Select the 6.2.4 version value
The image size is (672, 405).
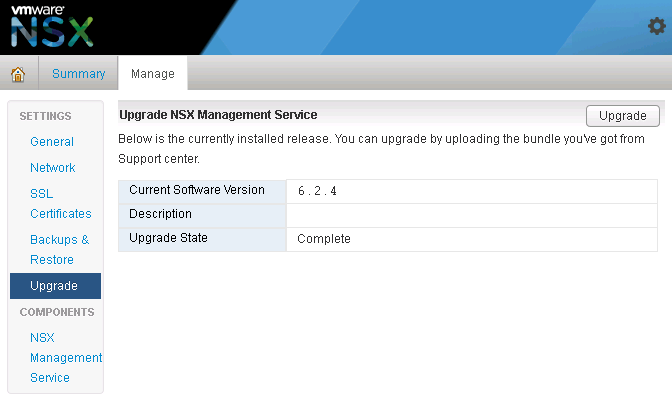(x=318, y=191)
